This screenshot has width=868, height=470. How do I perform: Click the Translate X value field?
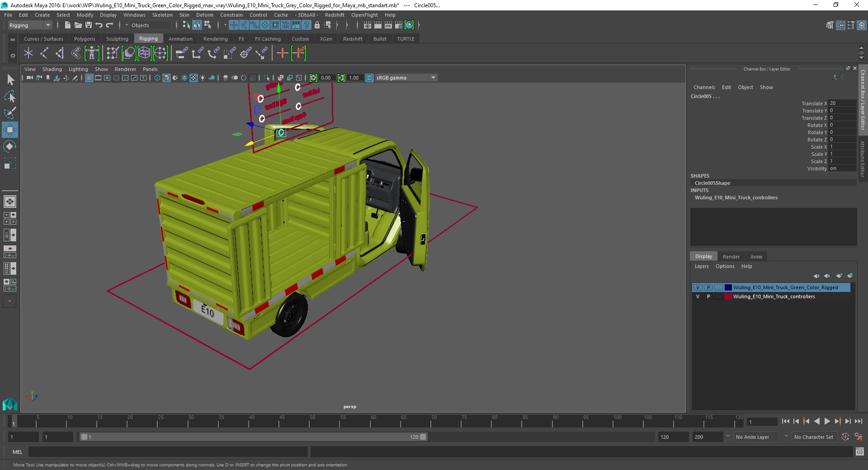pyautogui.click(x=842, y=103)
